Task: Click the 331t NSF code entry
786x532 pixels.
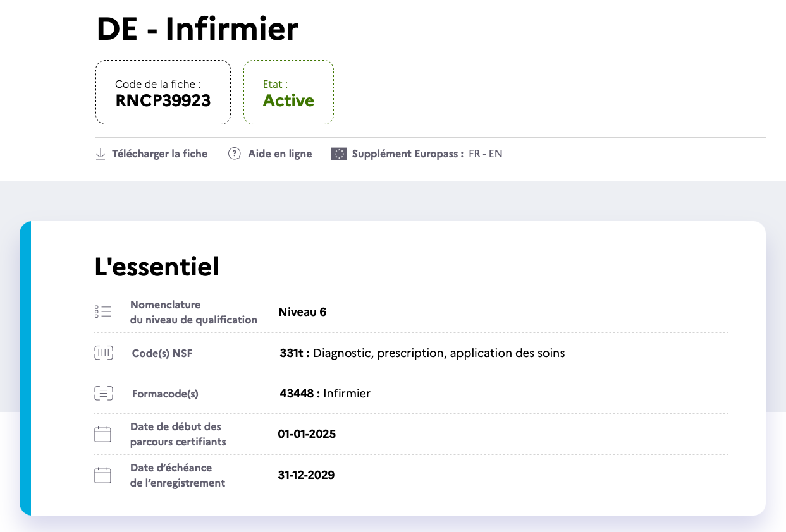Action: coord(422,353)
